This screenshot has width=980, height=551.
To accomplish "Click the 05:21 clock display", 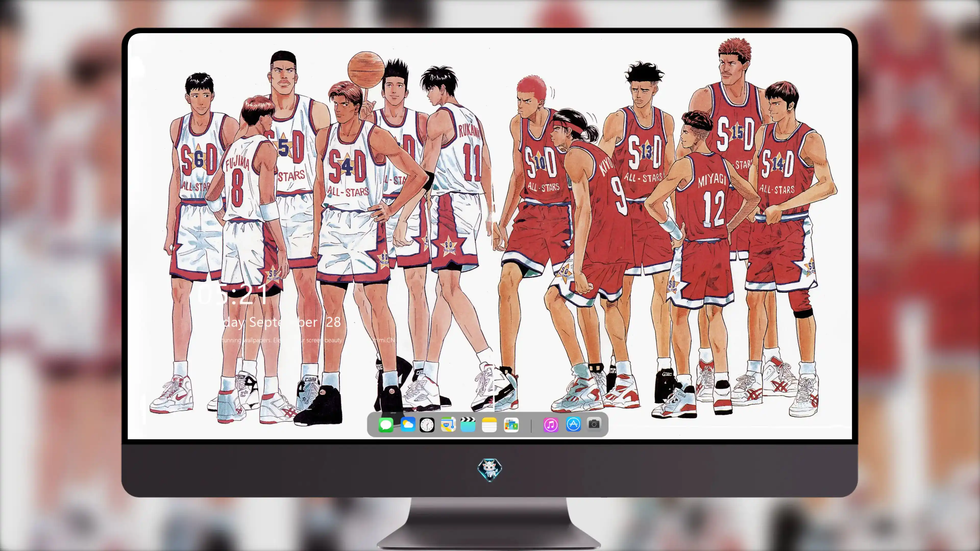I will (232, 294).
